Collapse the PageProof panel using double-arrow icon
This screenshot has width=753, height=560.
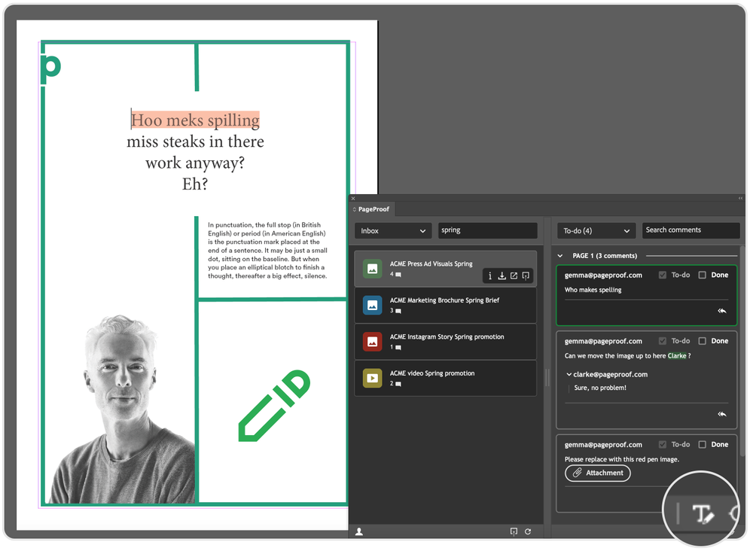(x=740, y=198)
